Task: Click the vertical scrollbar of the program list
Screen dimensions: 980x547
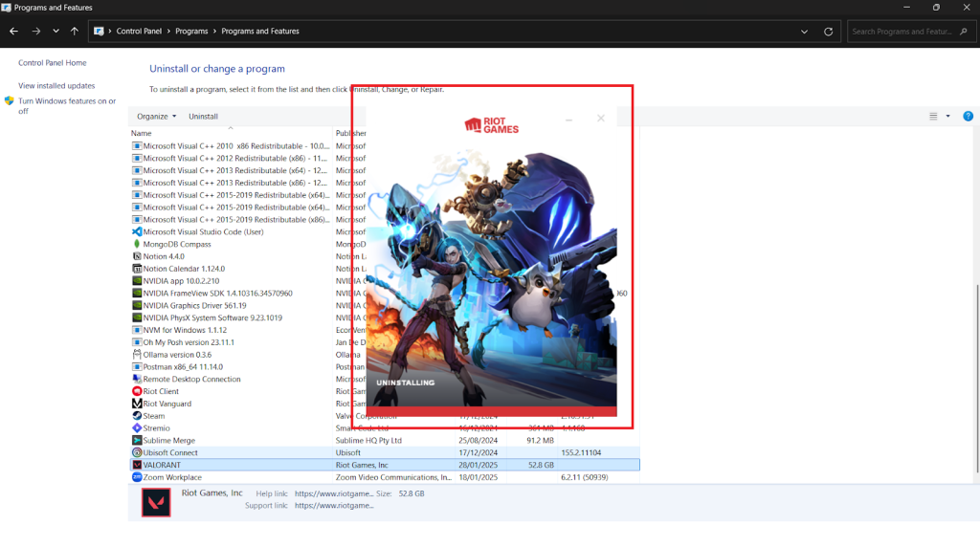Action: point(977,379)
